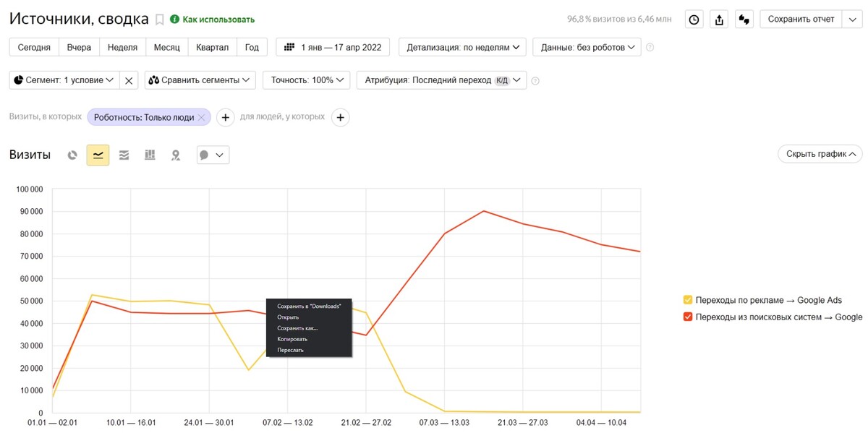Click the help icon beside Данные dropdown
The width and height of the screenshot is (868, 433).
[650, 48]
